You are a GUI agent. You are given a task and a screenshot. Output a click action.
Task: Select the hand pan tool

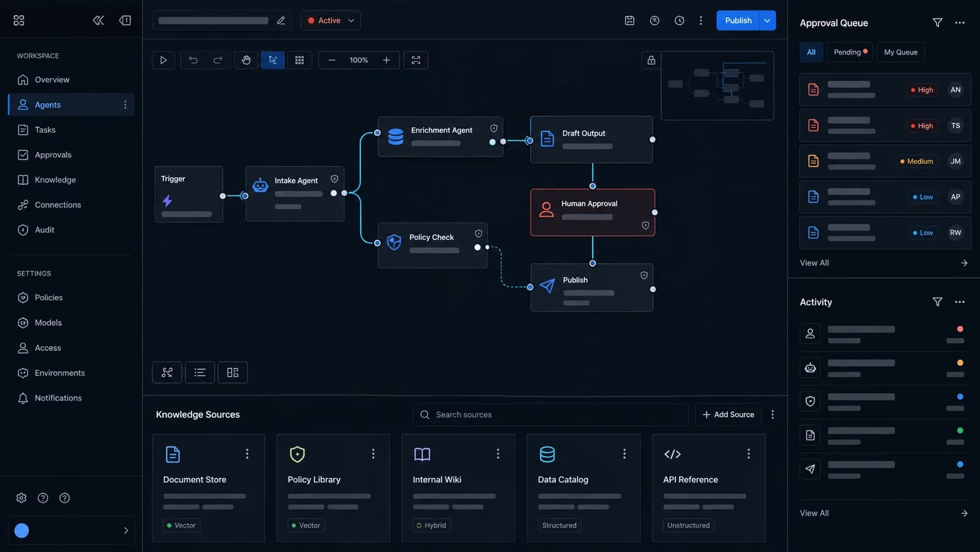pyautogui.click(x=246, y=60)
